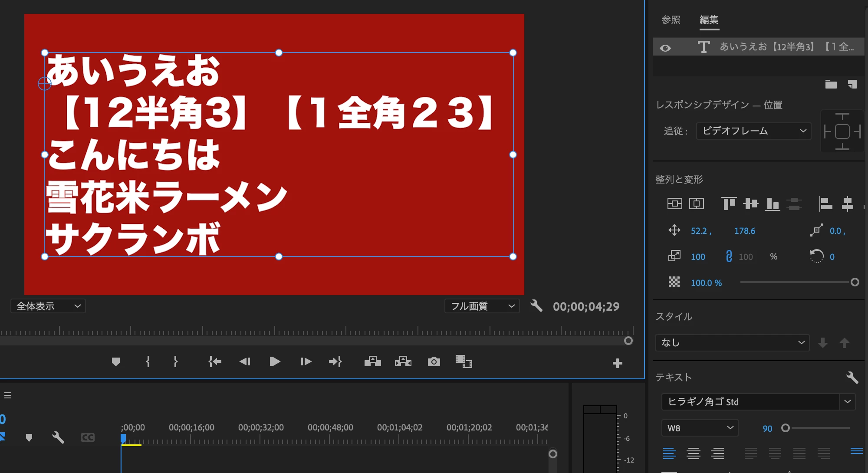868x473 pixels.
Task: Select the 編集 tab
Action: click(x=709, y=20)
